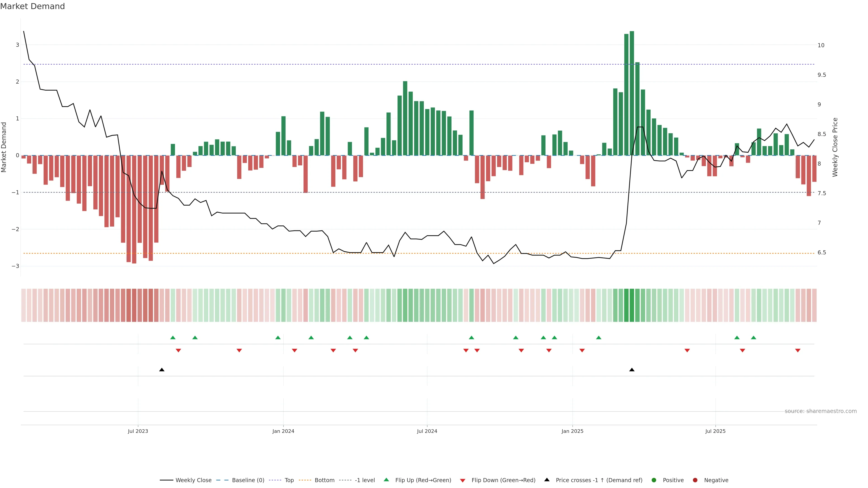Image resolution: width=868 pixels, height=488 pixels.
Task: Click the darkest green heatmap strip cell
Action: point(632,305)
